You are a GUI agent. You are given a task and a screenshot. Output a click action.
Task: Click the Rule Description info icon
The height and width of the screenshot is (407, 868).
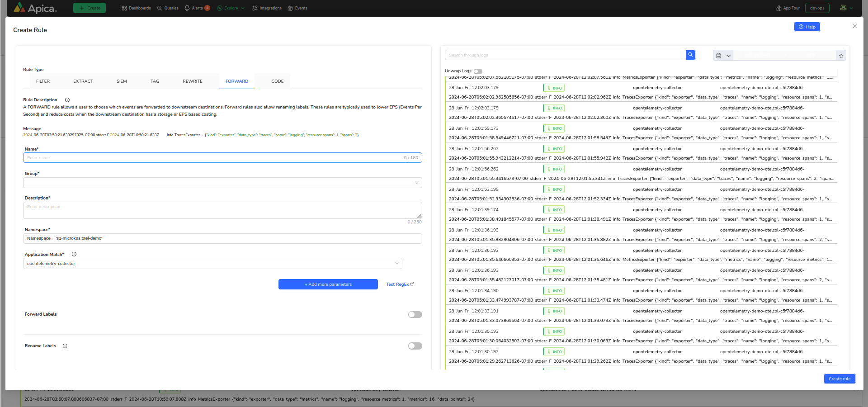(x=67, y=100)
